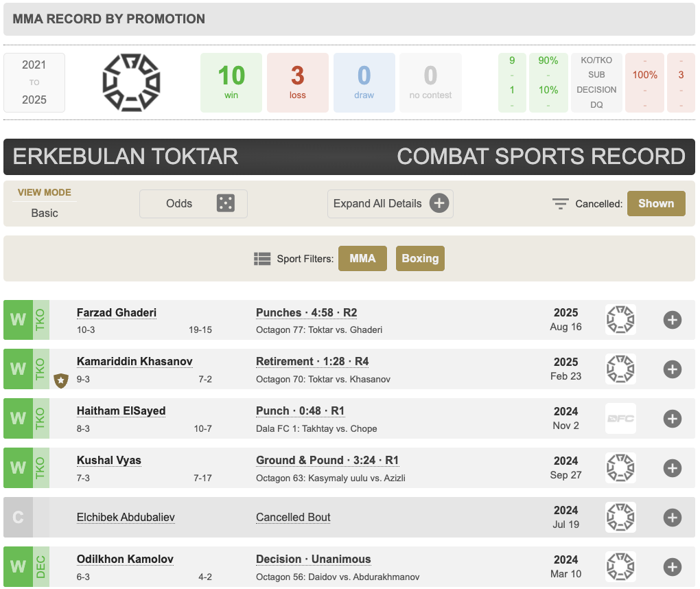
Task: Click the Octagon logo on cancelled Abdubaliev bout
Action: click(x=620, y=518)
